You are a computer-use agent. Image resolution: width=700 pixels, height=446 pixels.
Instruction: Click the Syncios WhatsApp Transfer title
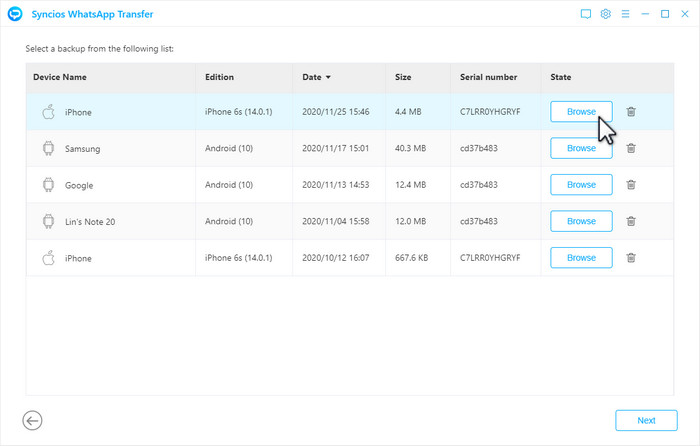click(92, 14)
